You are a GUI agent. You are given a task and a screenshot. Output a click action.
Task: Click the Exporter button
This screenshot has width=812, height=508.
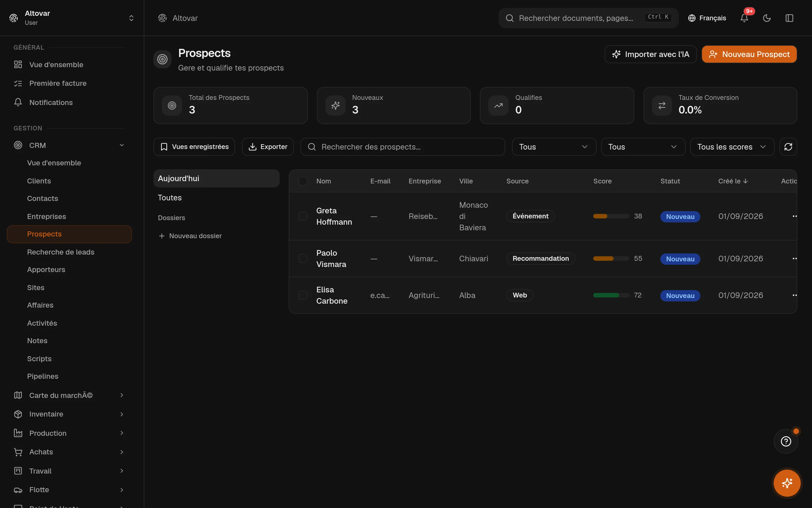268,147
